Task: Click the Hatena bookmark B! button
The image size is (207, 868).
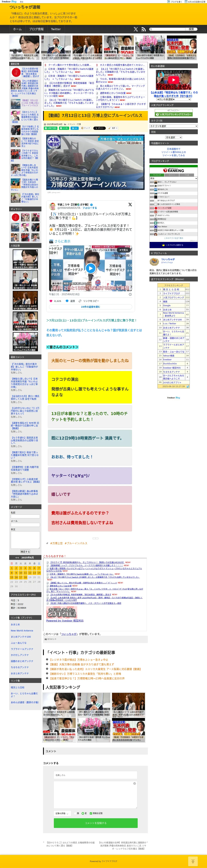Action: [x=74, y=128]
